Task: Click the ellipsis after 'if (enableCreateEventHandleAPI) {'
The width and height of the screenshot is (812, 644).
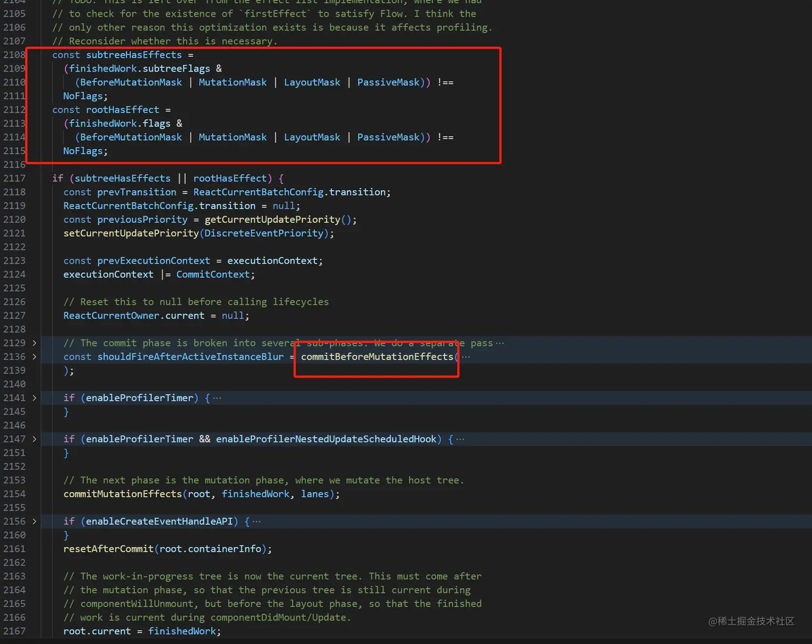Action: pos(257,522)
